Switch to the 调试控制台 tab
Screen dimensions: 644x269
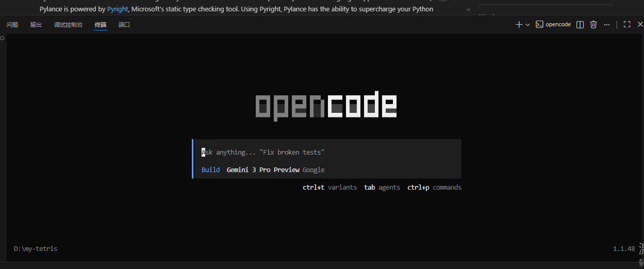click(68, 25)
